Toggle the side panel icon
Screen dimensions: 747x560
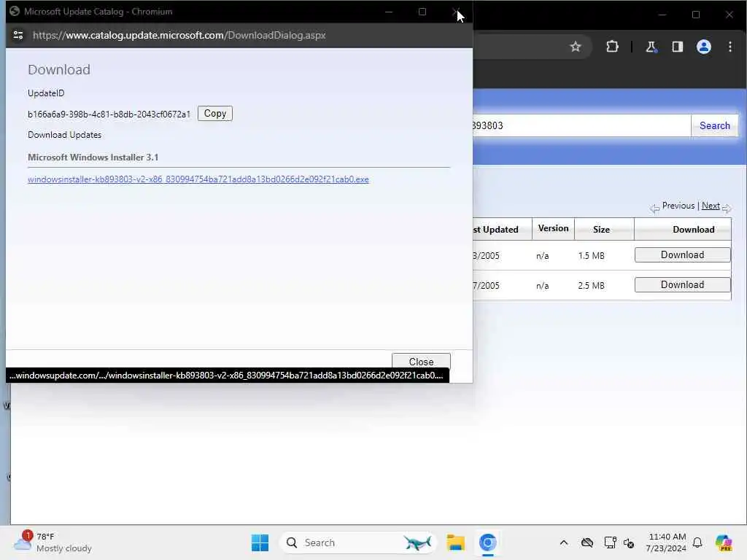[x=678, y=47]
